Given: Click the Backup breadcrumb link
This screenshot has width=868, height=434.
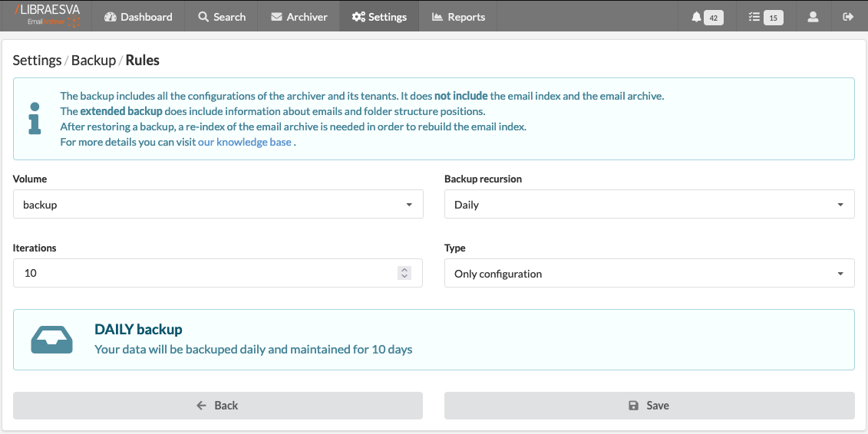Looking at the screenshot, I should point(94,61).
